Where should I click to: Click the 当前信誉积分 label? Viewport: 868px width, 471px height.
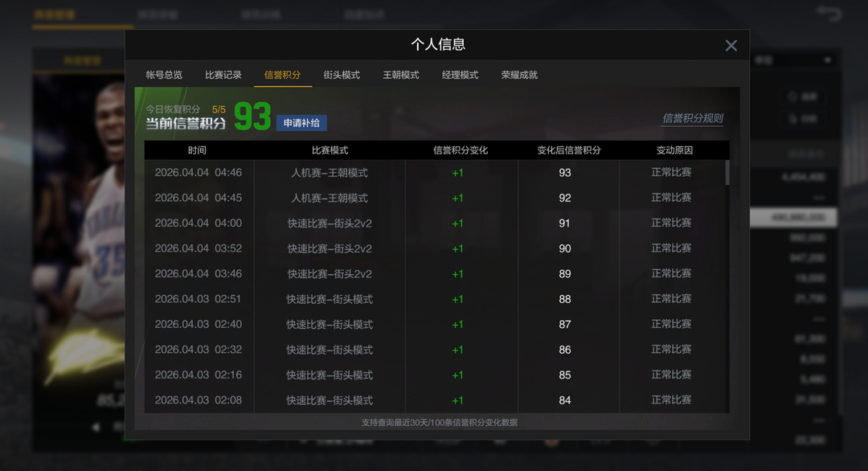186,124
